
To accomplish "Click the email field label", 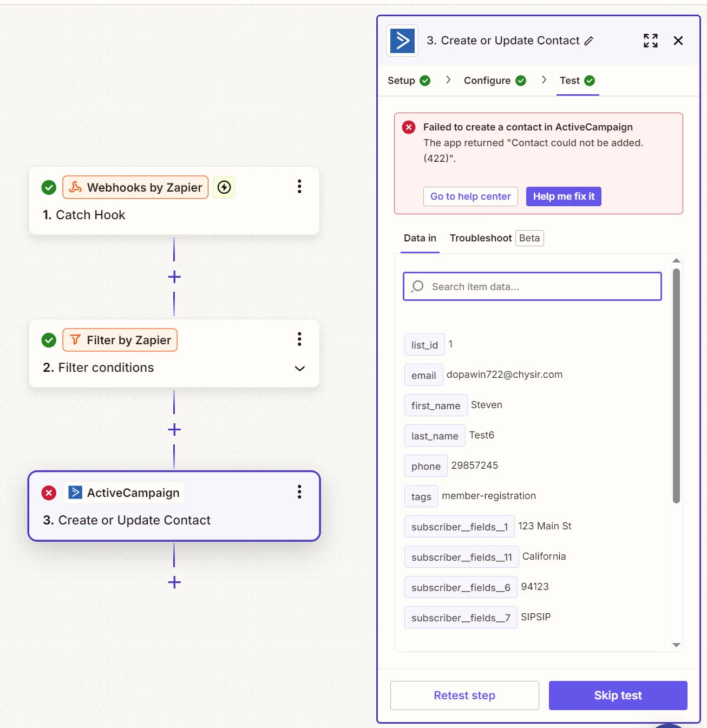I will [424, 375].
